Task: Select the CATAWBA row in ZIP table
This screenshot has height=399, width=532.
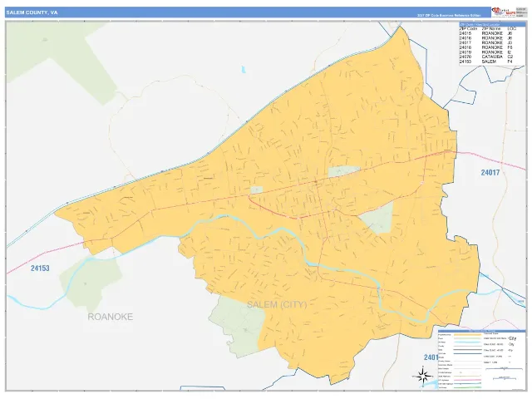Action: pyautogui.click(x=485, y=57)
